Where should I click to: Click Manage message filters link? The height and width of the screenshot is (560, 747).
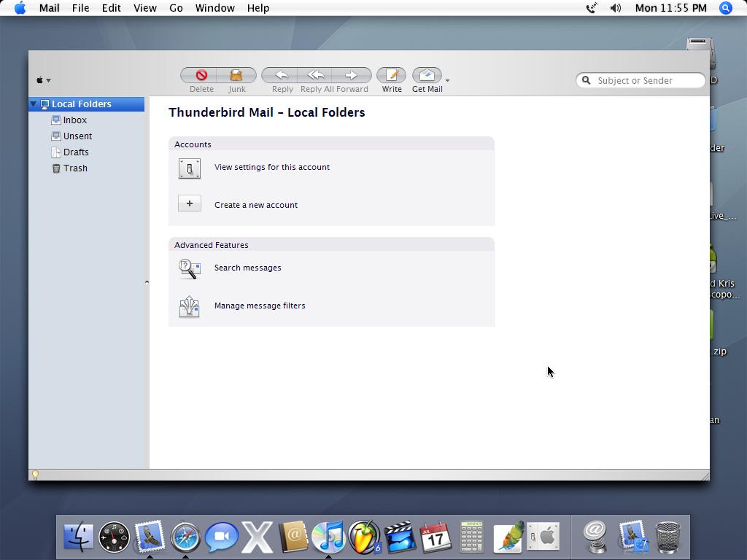[x=260, y=306]
